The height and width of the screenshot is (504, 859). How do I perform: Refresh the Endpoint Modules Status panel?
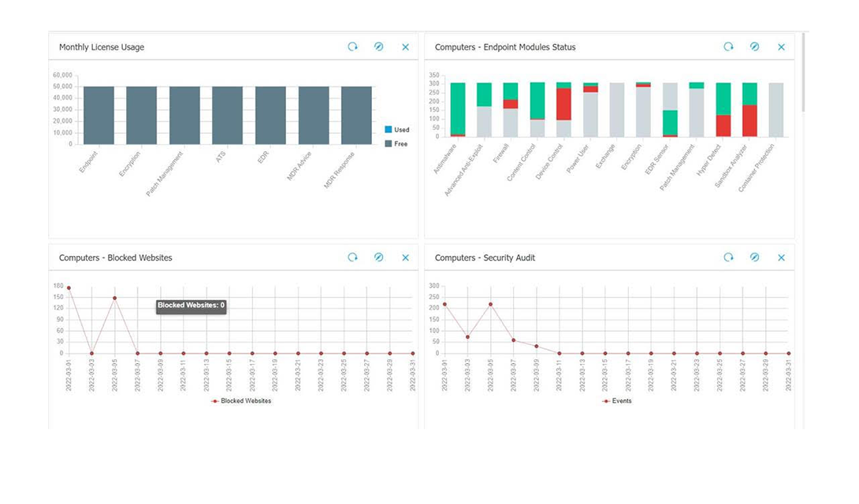(x=729, y=47)
